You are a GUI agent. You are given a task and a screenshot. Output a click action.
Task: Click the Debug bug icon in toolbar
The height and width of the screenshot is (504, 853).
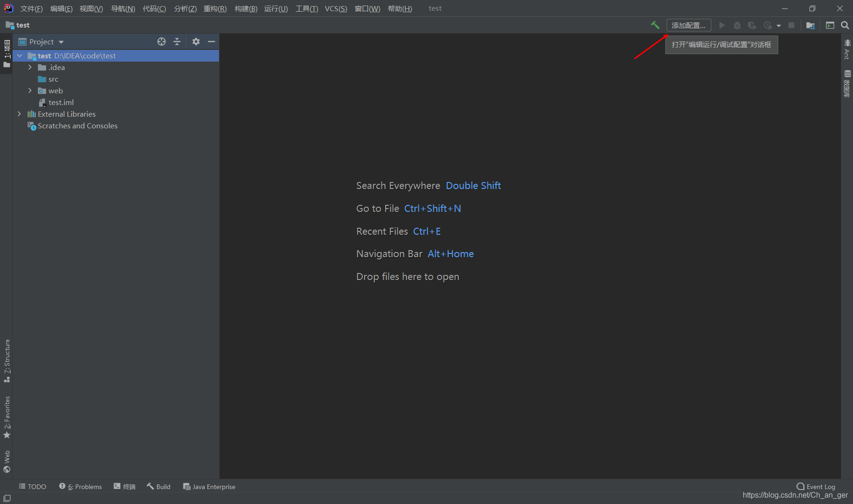[737, 25]
